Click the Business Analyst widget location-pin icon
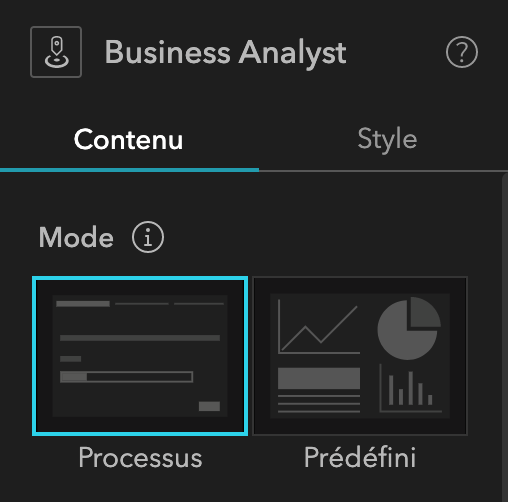The height and width of the screenshot is (502, 508). click(x=56, y=52)
